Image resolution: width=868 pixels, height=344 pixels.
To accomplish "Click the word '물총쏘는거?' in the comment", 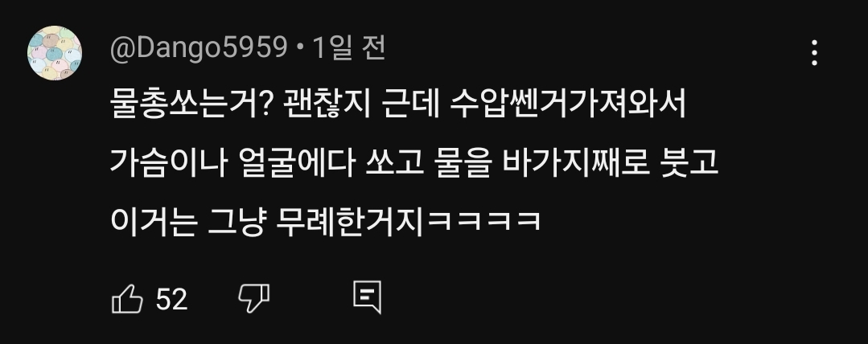I will click(190, 104).
